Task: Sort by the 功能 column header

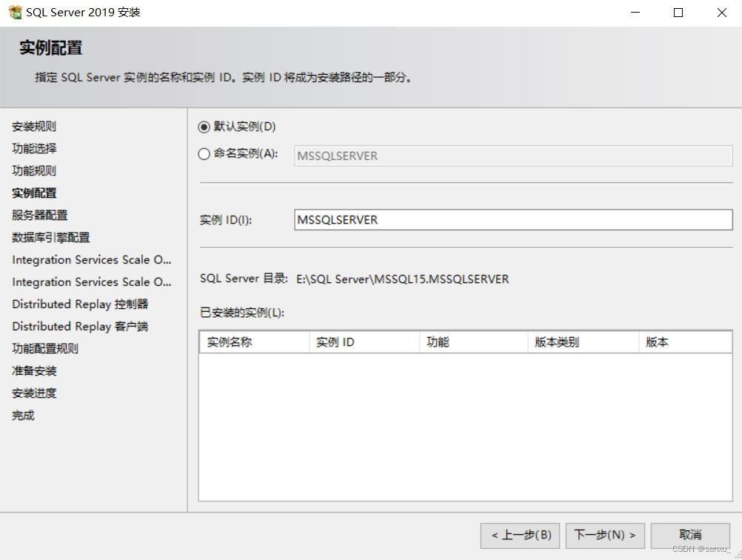Action: (474, 341)
